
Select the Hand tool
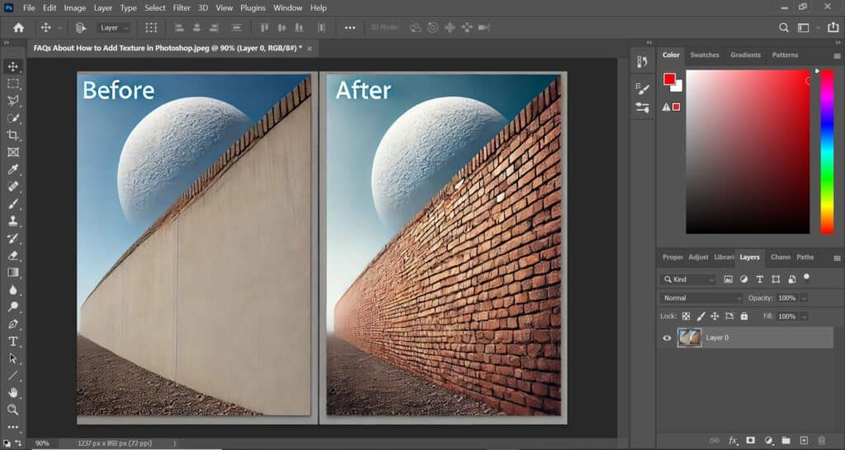13,393
